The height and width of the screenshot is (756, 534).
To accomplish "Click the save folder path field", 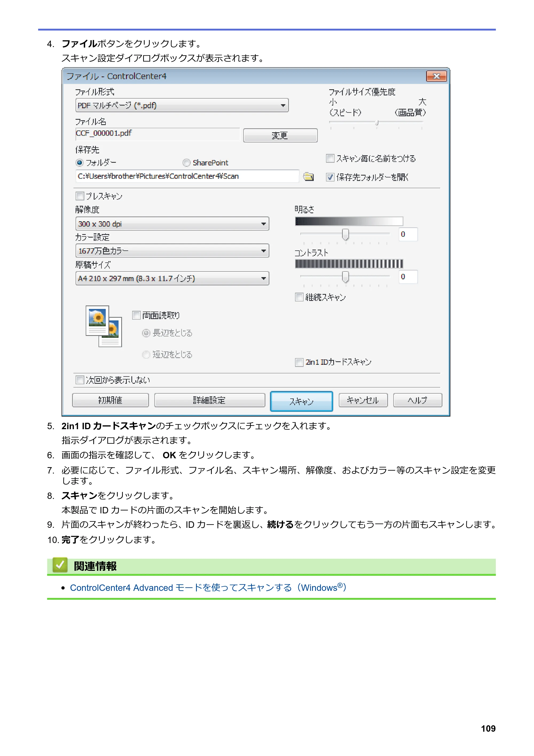I will tap(187, 176).
